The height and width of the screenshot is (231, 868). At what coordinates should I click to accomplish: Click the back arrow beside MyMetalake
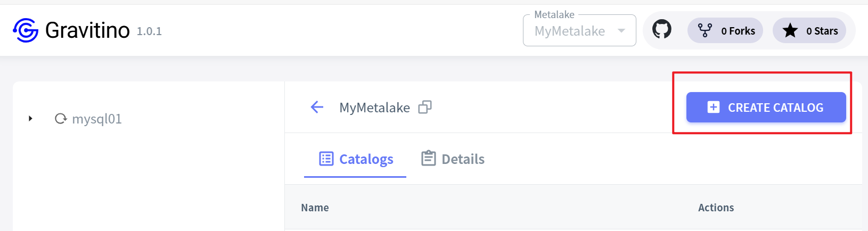pyautogui.click(x=317, y=108)
